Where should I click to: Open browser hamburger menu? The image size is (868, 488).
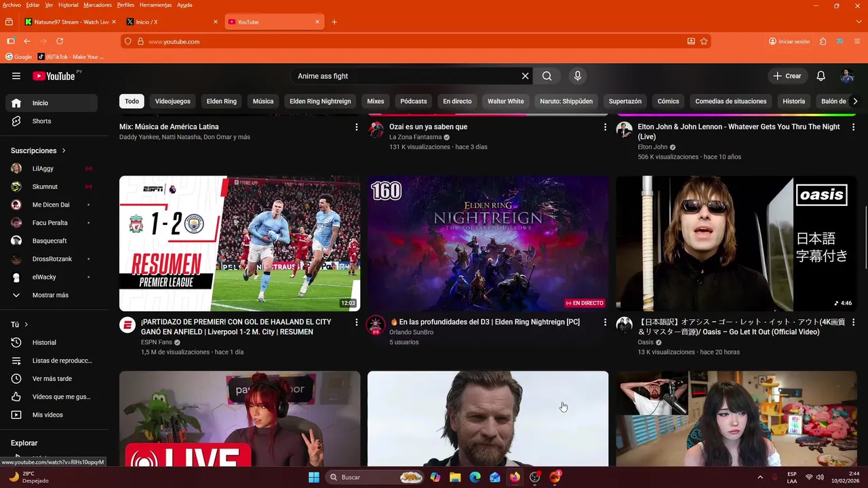point(857,41)
